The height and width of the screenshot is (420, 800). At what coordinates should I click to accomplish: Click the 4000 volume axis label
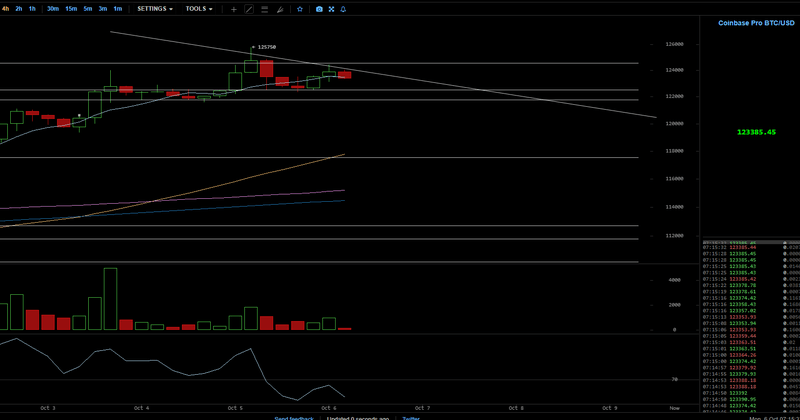click(674, 280)
